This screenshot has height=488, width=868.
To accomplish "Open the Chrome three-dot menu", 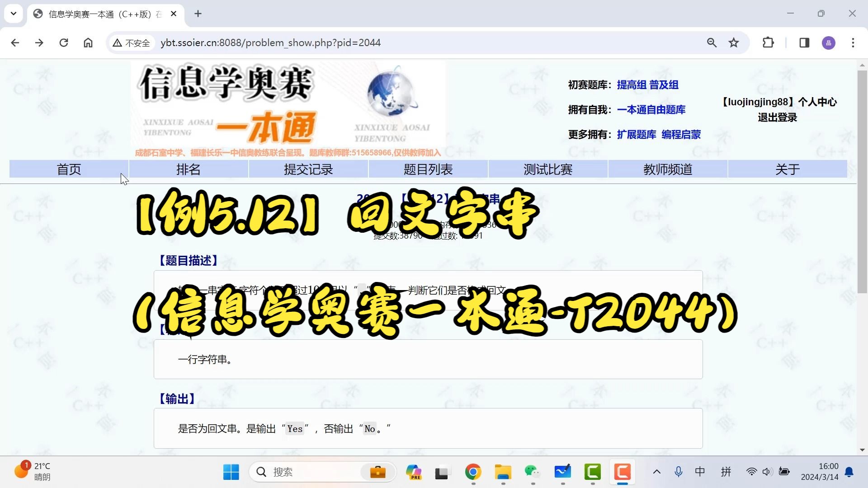I will [x=853, y=42].
